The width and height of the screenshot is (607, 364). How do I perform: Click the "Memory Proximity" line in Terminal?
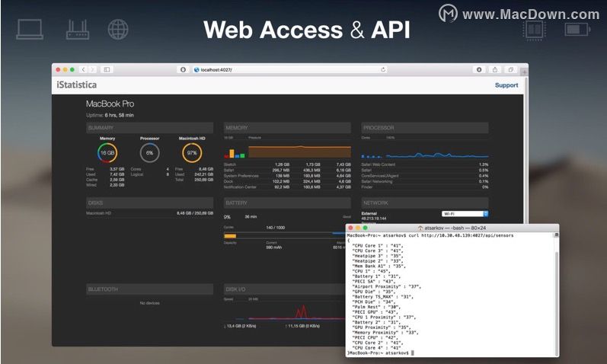[x=385, y=332]
